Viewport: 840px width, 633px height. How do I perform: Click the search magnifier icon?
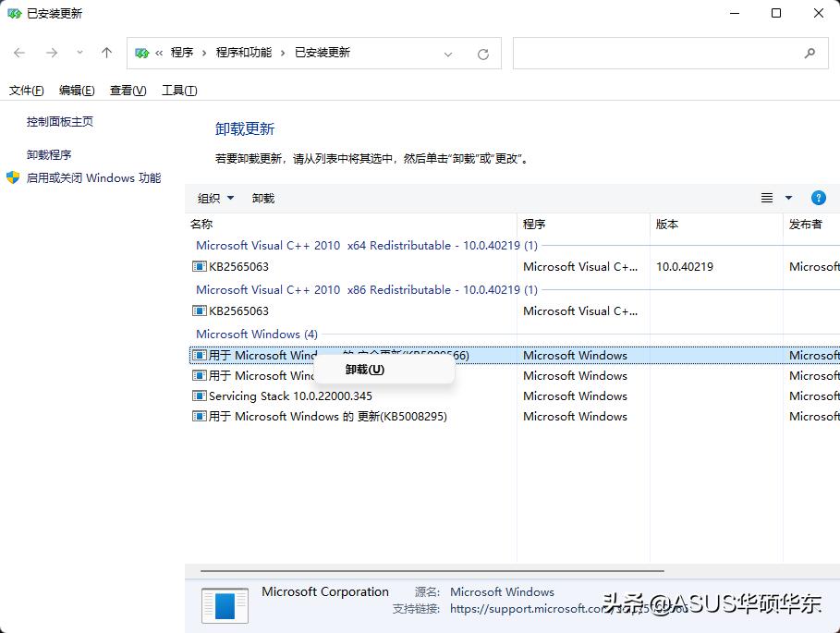coord(809,53)
